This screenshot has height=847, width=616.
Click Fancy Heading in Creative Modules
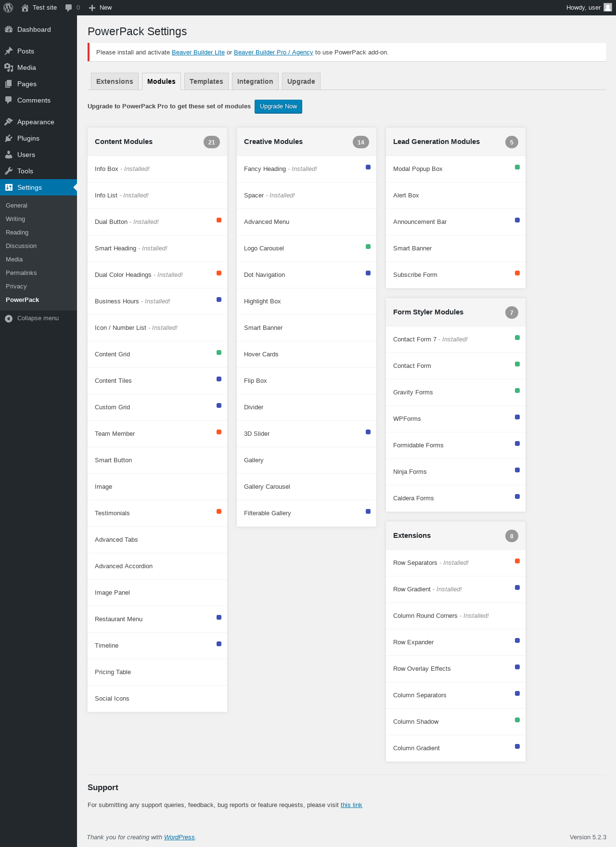click(307, 169)
